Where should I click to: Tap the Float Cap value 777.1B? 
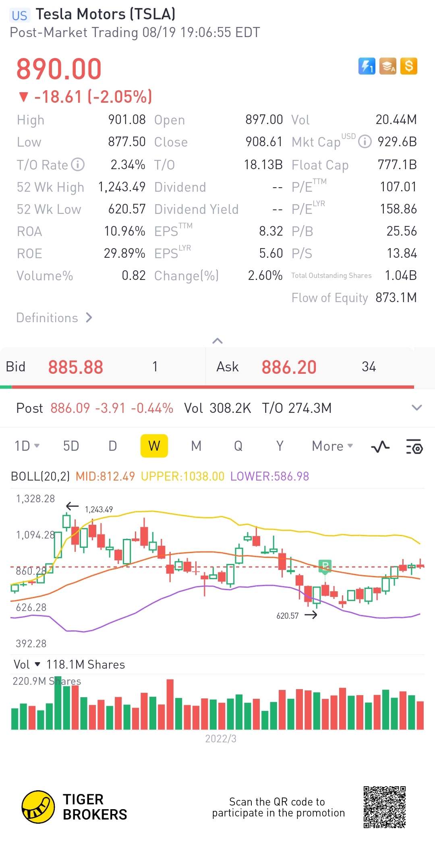tap(397, 165)
